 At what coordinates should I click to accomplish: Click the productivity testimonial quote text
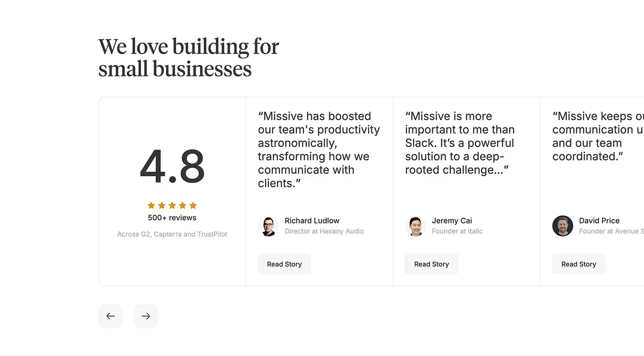[x=319, y=149]
